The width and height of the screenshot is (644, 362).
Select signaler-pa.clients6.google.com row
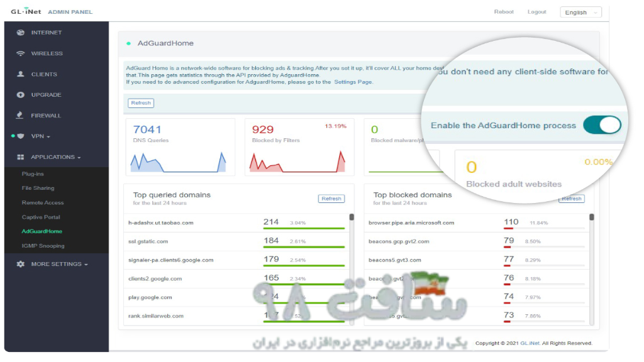click(x=236, y=260)
